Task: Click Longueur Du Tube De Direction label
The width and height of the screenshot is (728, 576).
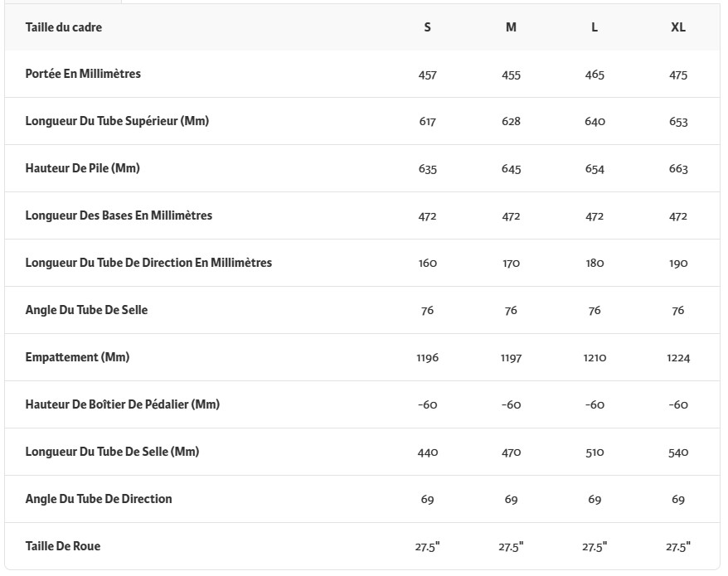Action: tap(148, 263)
